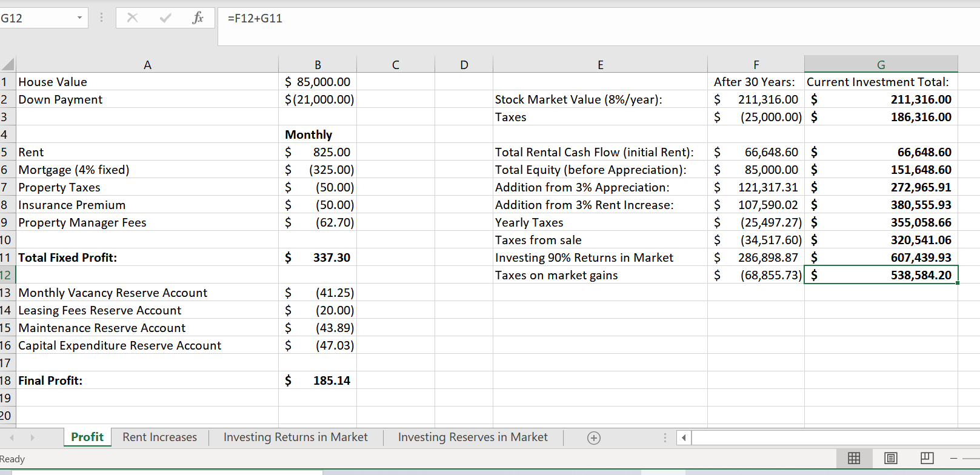Image resolution: width=980 pixels, height=475 pixels.
Task: Select Capital Expenditure Reserve value (47.03)
Action: coord(318,345)
